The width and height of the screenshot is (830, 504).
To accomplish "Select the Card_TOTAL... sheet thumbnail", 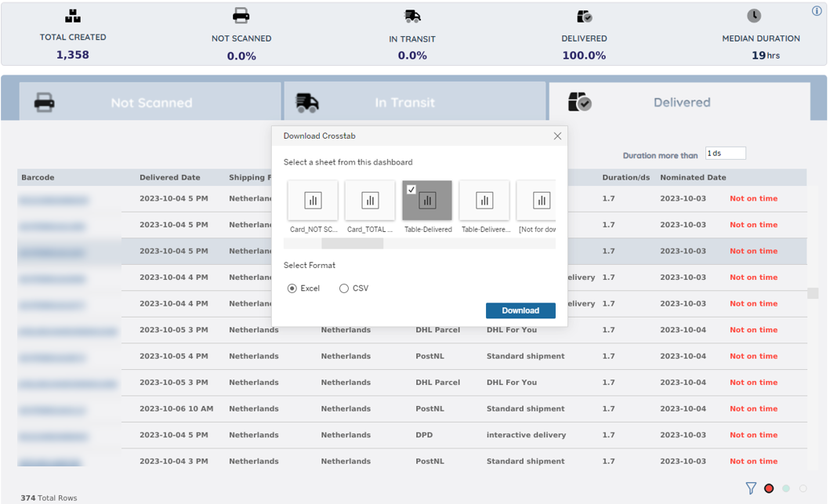I will (x=370, y=200).
